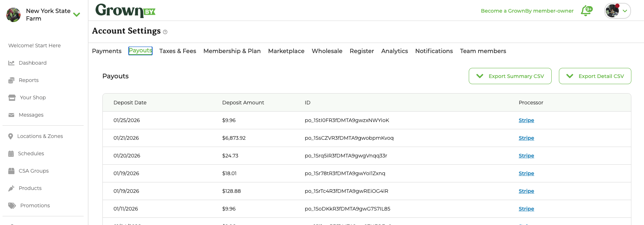Click the GrownBy logo
The image size is (644, 225).
point(125,10)
